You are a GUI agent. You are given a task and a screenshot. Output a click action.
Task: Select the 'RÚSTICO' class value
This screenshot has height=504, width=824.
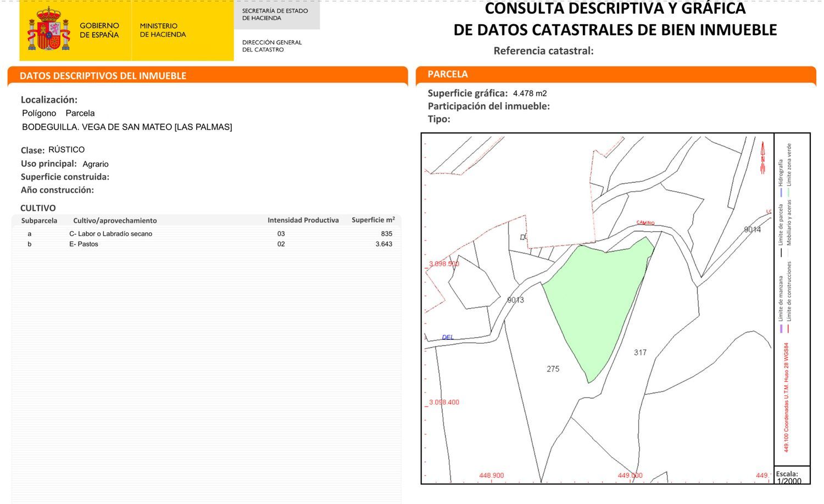click(x=66, y=149)
